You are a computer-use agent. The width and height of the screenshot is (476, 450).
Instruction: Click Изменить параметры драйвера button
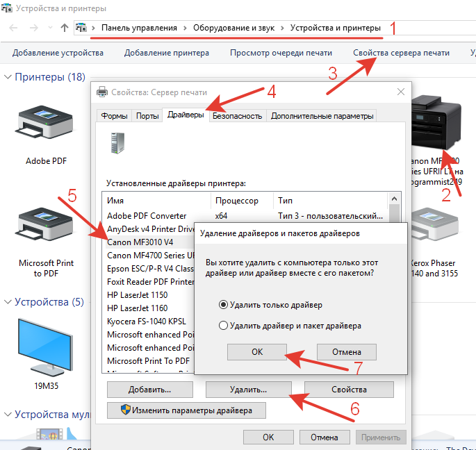click(x=186, y=410)
